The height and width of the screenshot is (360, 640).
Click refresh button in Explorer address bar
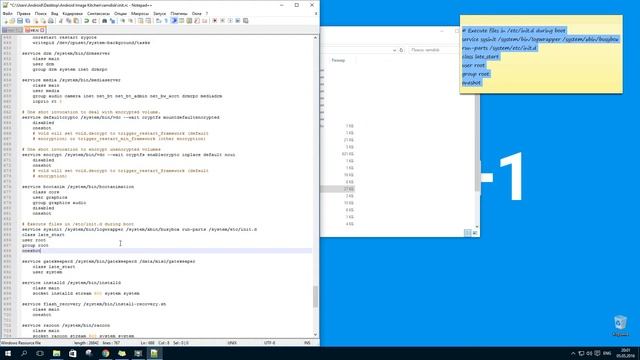[401, 50]
